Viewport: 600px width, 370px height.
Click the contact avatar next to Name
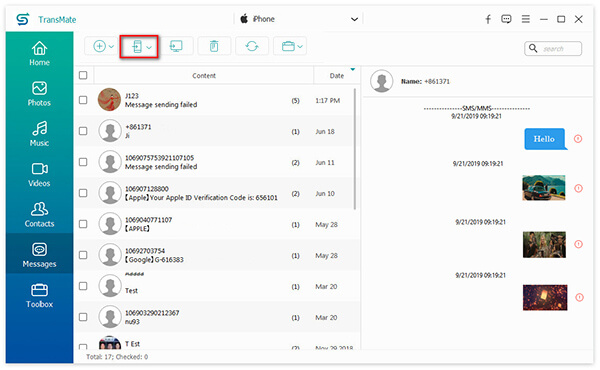tap(382, 81)
